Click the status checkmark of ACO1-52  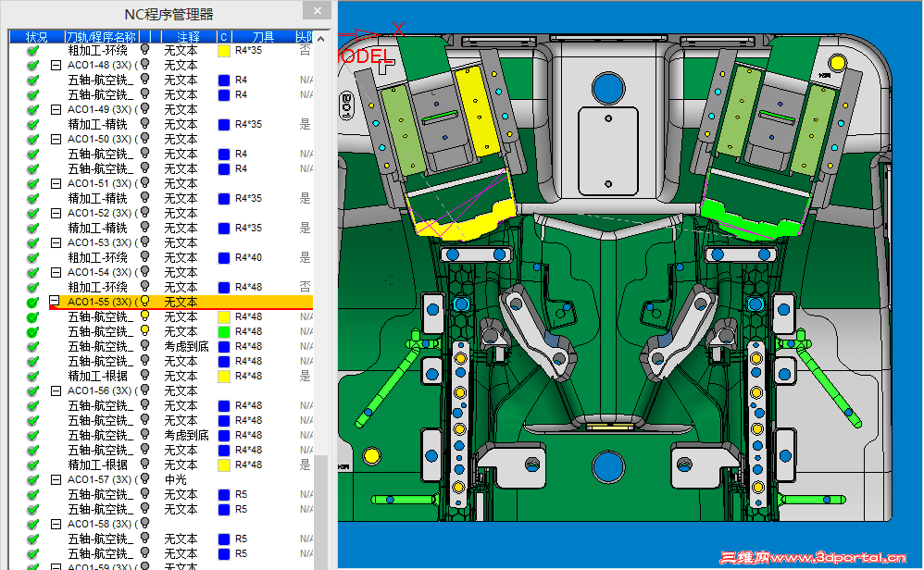(x=33, y=213)
